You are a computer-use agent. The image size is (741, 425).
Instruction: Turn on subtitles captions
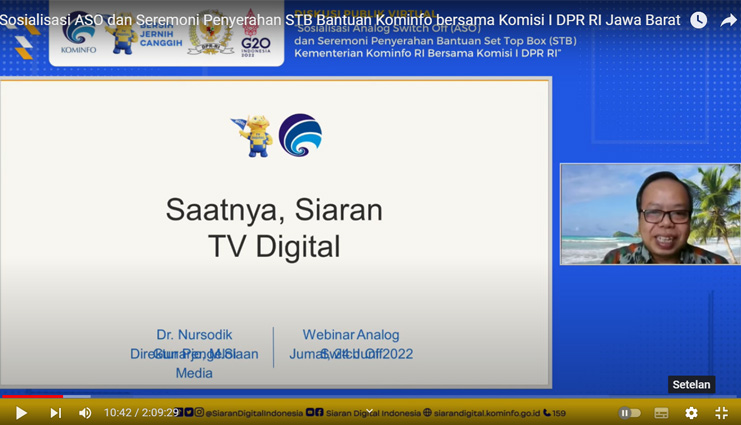(x=661, y=413)
